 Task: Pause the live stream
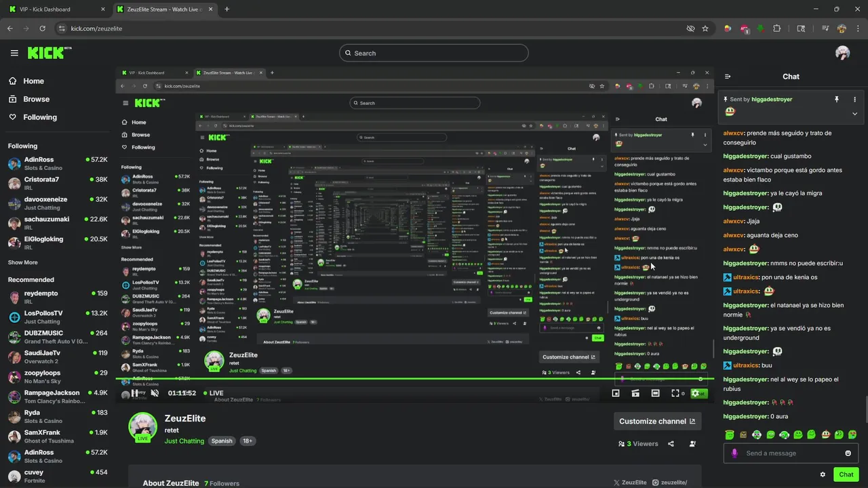coord(134,393)
